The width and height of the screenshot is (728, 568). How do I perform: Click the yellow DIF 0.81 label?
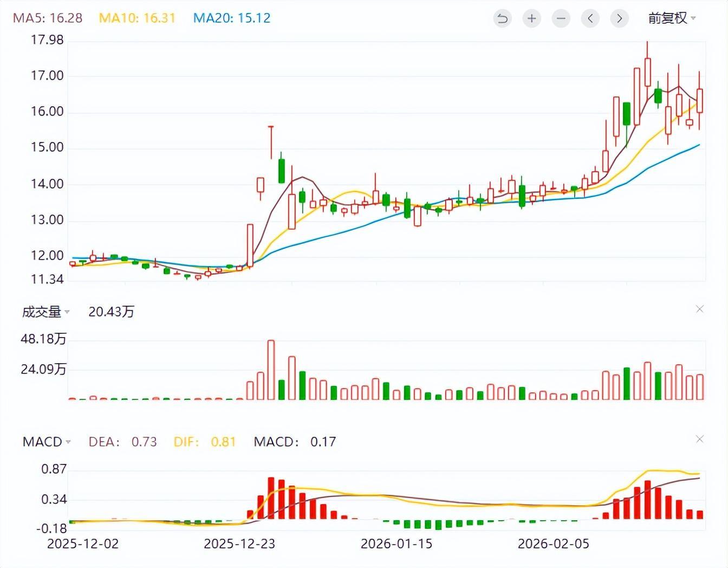pos(204,442)
